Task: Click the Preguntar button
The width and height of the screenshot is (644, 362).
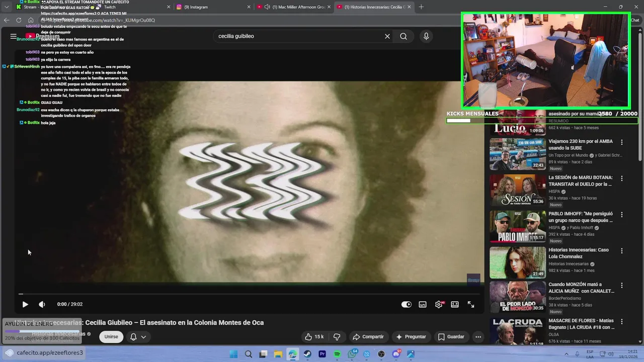Action: coord(411,337)
